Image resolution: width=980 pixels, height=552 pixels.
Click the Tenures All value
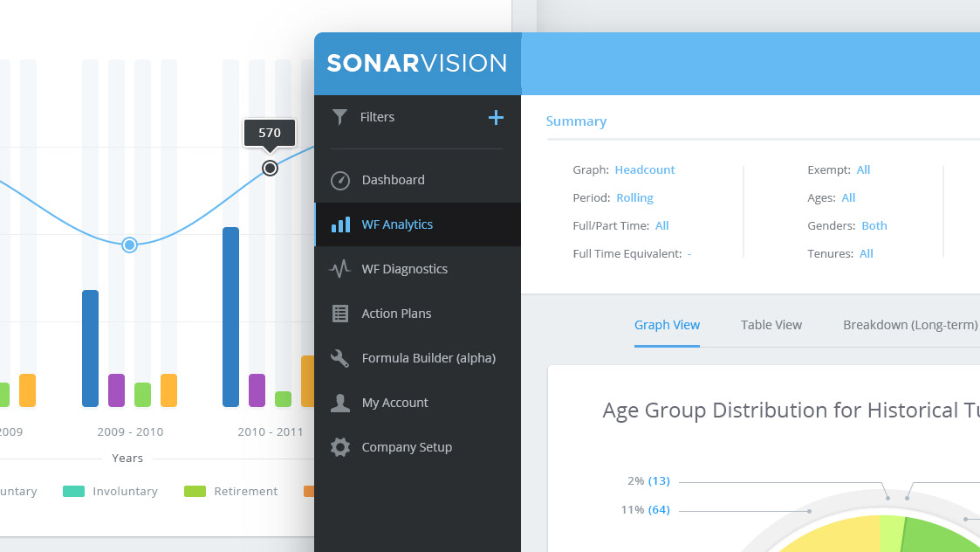(866, 254)
